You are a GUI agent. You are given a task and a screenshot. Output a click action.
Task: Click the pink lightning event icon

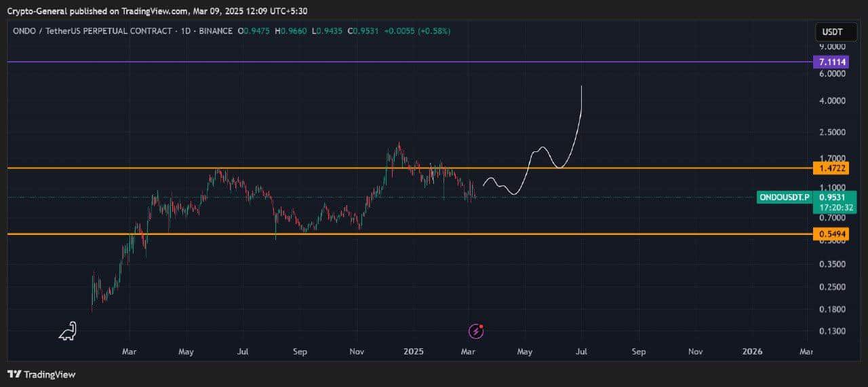[x=477, y=331]
